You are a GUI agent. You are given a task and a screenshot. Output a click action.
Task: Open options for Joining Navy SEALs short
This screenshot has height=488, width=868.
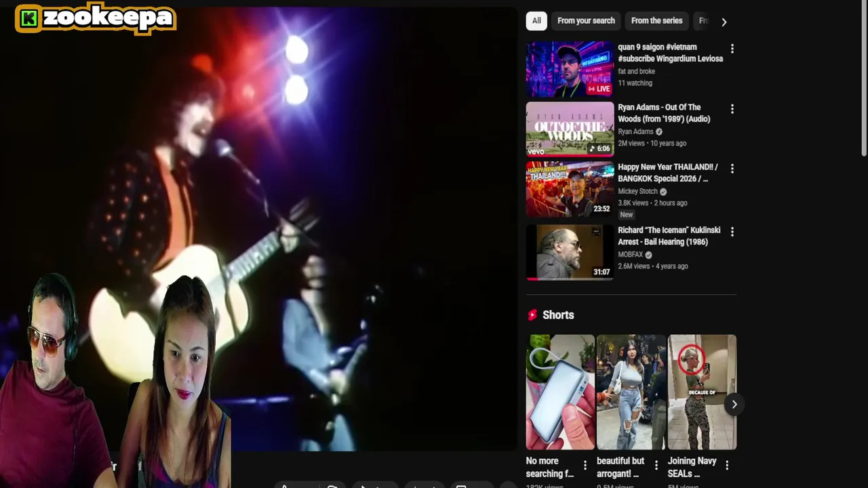point(726,465)
